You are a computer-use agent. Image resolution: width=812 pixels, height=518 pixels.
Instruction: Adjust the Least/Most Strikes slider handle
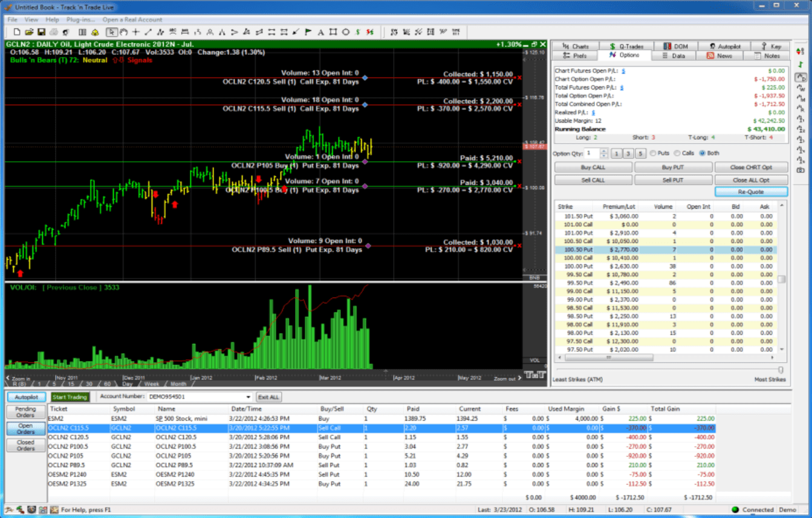click(781, 370)
